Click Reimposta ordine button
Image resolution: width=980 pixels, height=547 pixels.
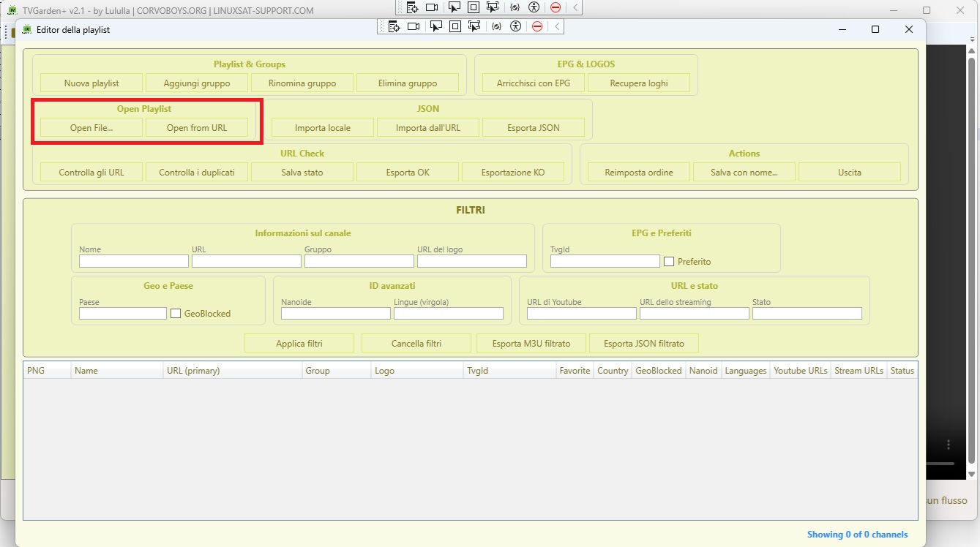(x=639, y=172)
